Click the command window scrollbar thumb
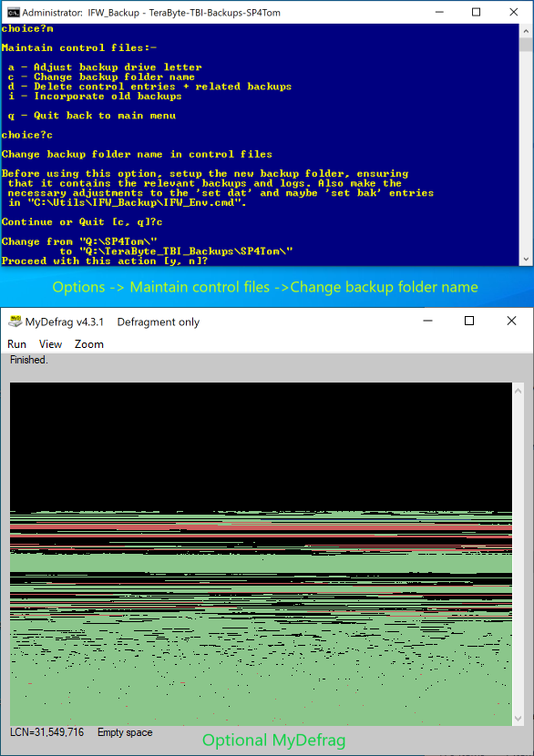 [x=526, y=44]
